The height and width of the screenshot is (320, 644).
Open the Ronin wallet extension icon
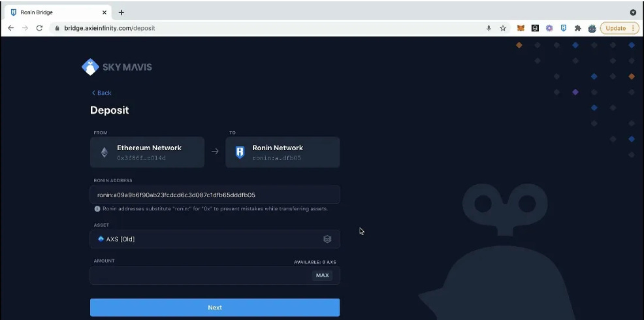coord(564,28)
